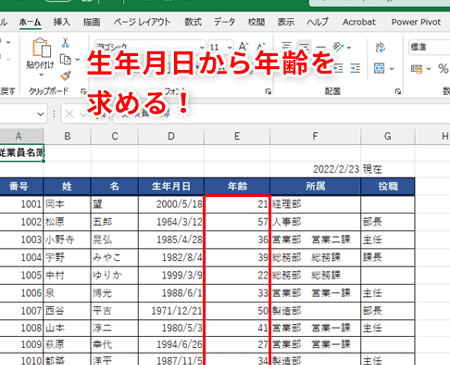Select the cell 1003 in number column
The image size is (450, 365).
[x=22, y=239]
